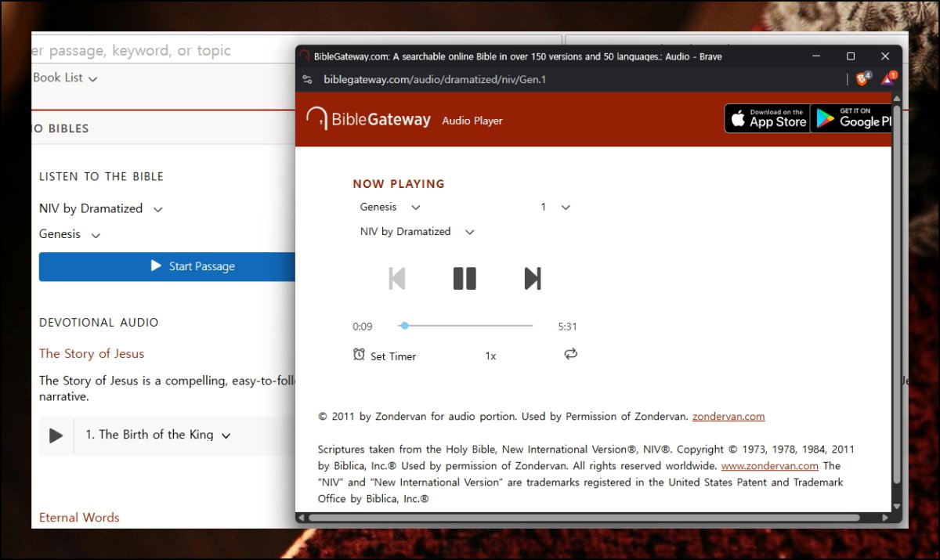This screenshot has height=560, width=940.
Task: Click the BibleGateway logo in the player
Action: click(x=368, y=119)
